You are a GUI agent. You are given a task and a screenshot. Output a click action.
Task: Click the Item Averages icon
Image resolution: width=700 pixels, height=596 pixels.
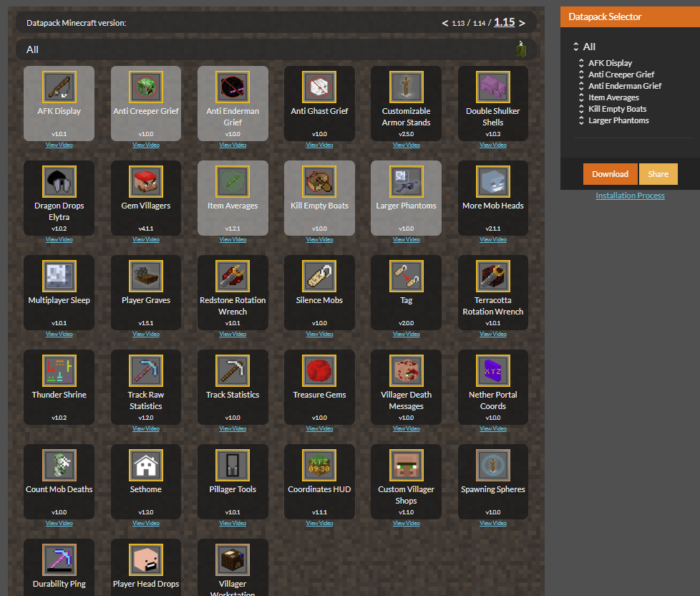coord(233,181)
